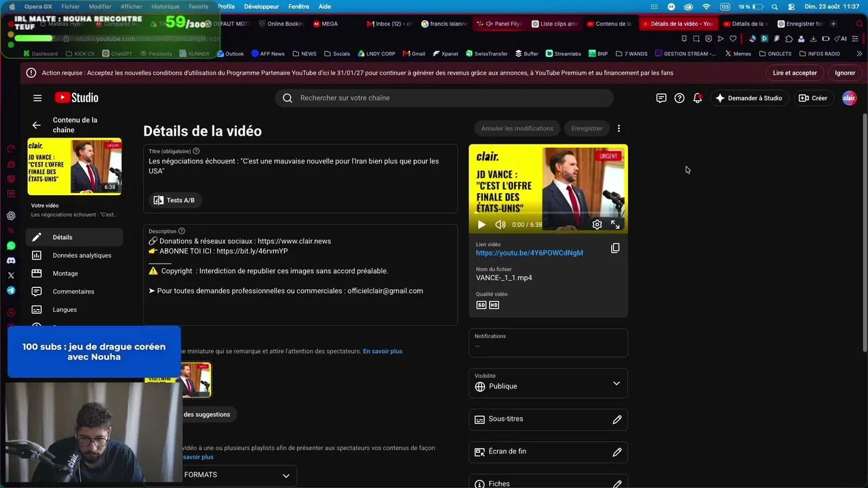
Task: Click the Demander à Studio button
Action: [x=749, y=98]
